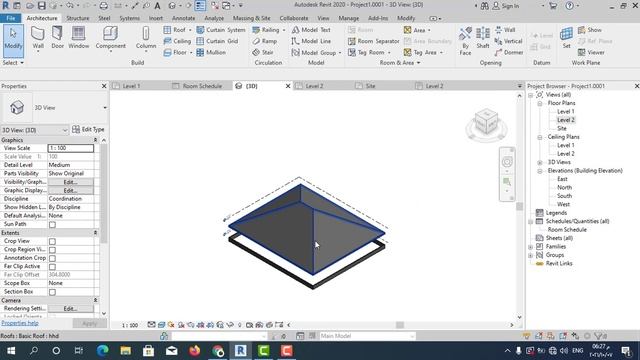The height and width of the screenshot is (360, 640).
Task: Select the Dormer opening tool
Action: pos(509,53)
